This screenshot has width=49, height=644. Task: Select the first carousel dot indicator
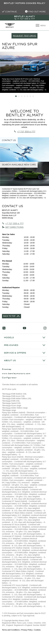16,96
